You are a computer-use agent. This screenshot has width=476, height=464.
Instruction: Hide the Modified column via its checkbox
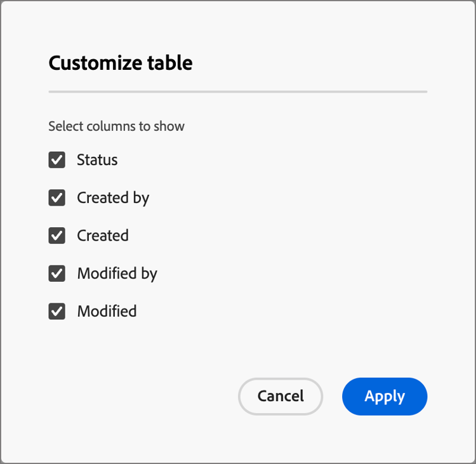[x=57, y=311]
